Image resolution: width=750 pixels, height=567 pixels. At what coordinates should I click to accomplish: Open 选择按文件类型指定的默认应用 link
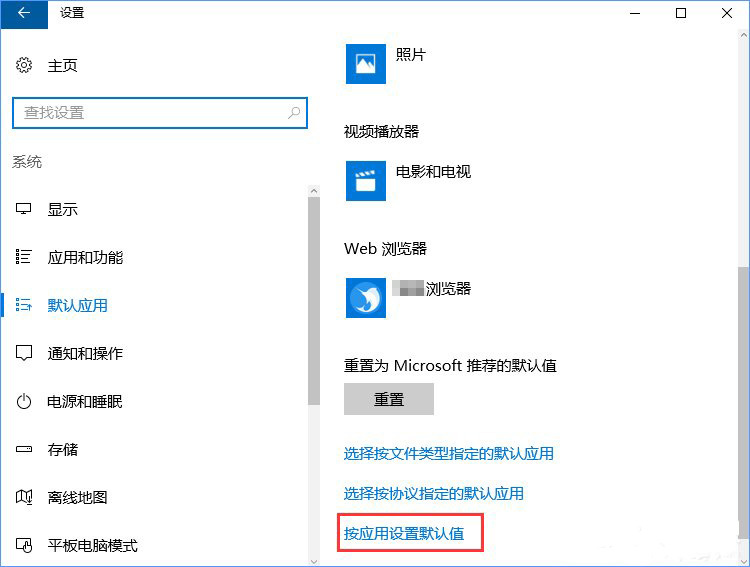click(448, 454)
